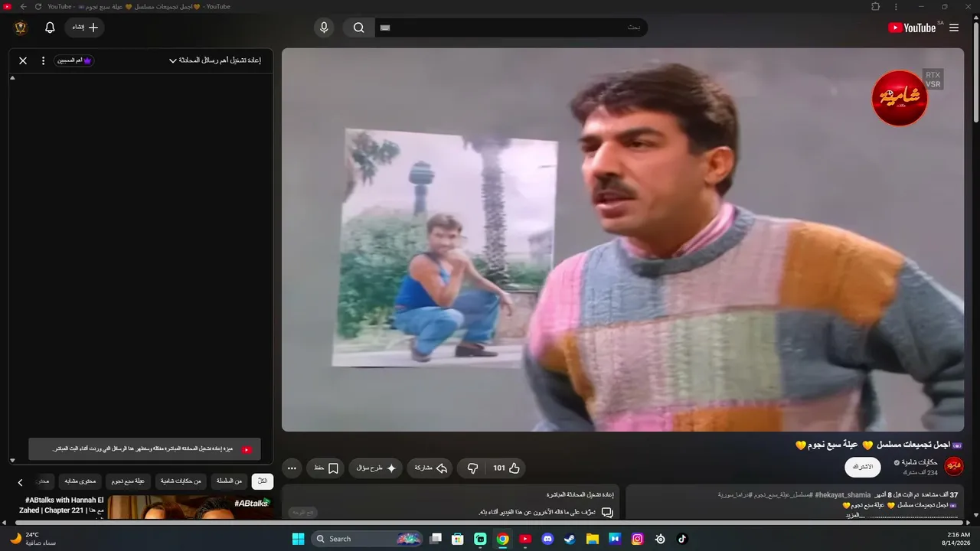Viewport: 980px width, 551px height.
Task: Select the عيلة سبع نجوم filter chip
Action: tap(128, 481)
